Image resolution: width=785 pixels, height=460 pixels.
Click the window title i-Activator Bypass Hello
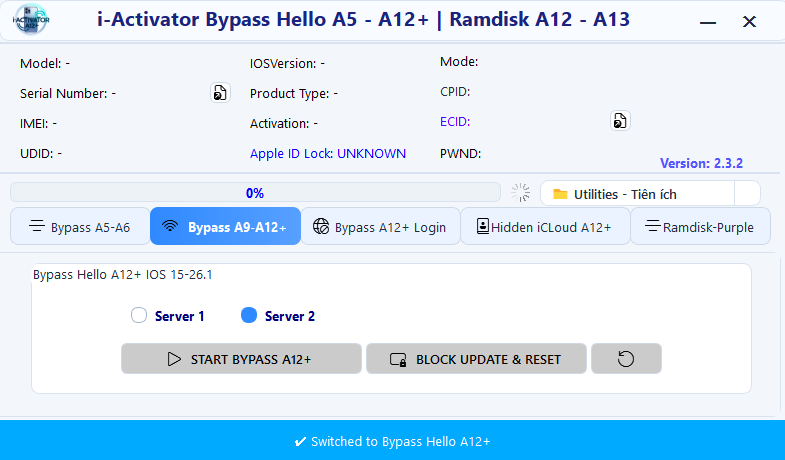[x=363, y=20]
